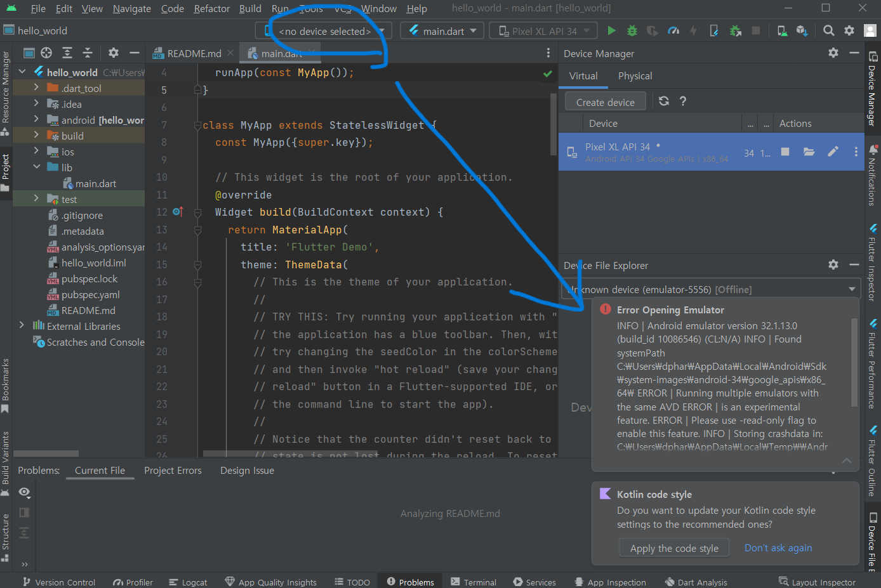Run with coverage shield icon
This screenshot has width=881, height=588.
pos(652,30)
